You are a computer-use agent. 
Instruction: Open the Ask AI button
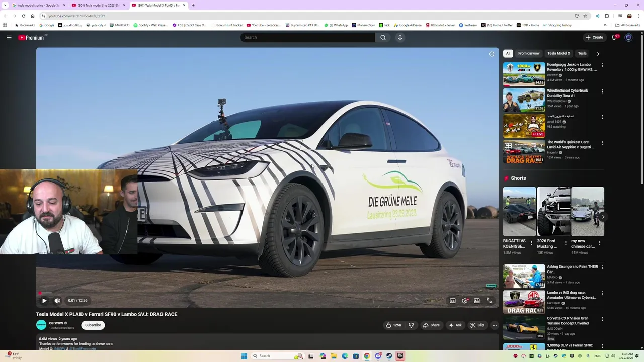pyautogui.click(x=455, y=325)
